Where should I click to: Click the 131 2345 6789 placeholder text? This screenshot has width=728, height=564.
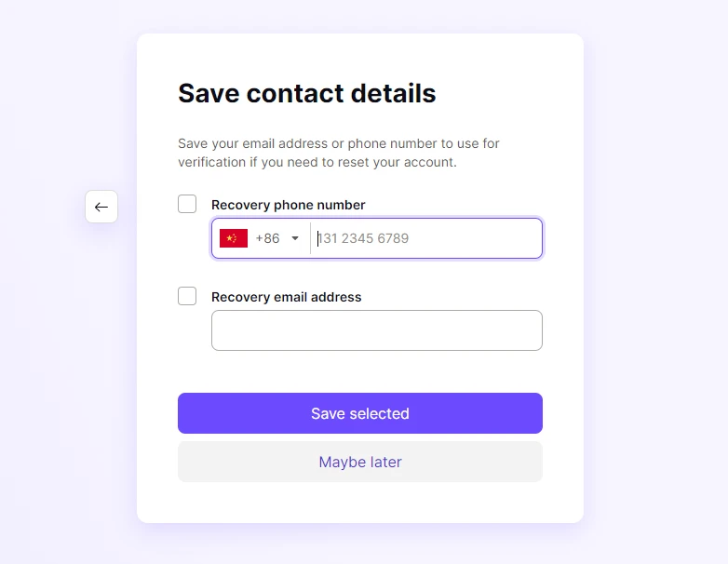click(x=363, y=238)
